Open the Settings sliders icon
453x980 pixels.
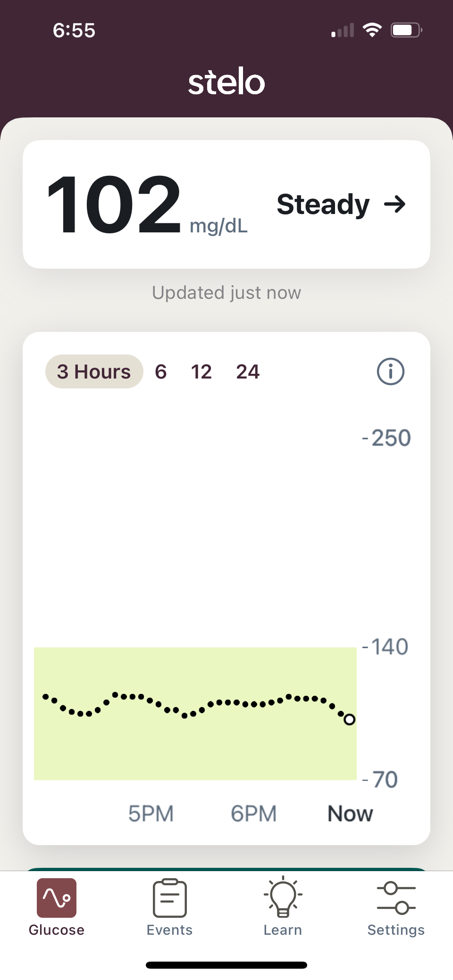pos(396,898)
